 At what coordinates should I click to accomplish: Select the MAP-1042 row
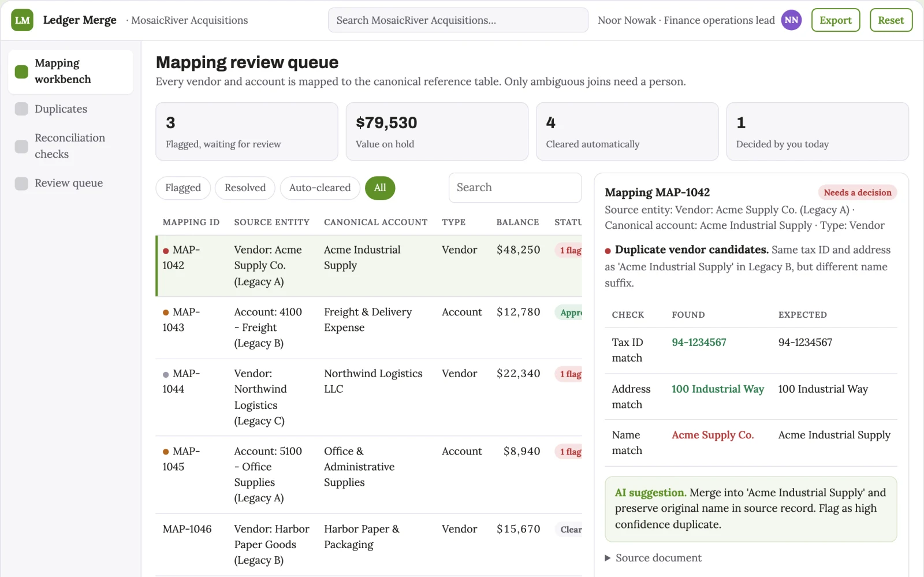[x=369, y=266]
